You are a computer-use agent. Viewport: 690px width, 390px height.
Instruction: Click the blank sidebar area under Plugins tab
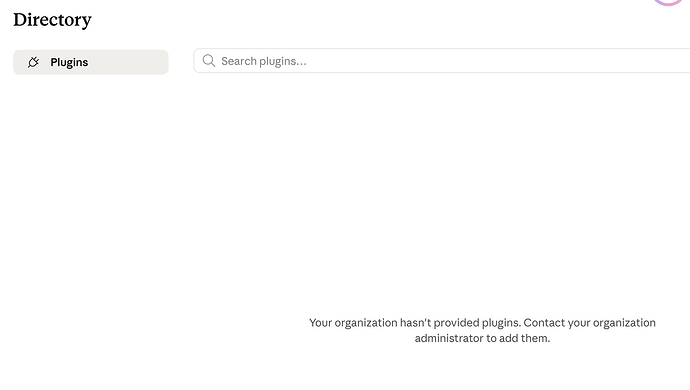[91, 198]
